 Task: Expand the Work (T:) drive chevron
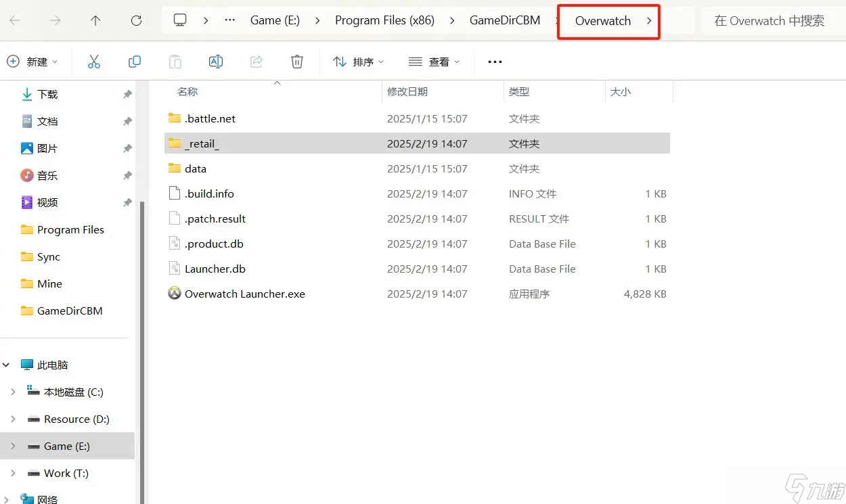[x=13, y=473]
